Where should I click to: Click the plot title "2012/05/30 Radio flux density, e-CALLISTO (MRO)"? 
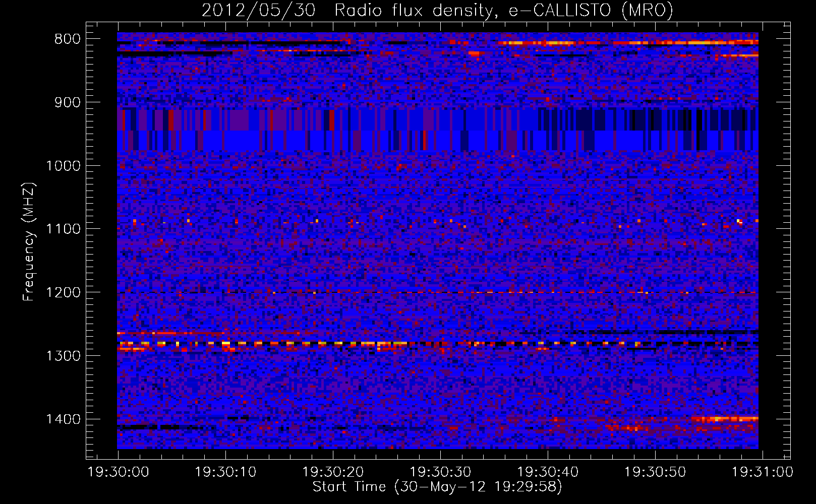[x=437, y=11]
